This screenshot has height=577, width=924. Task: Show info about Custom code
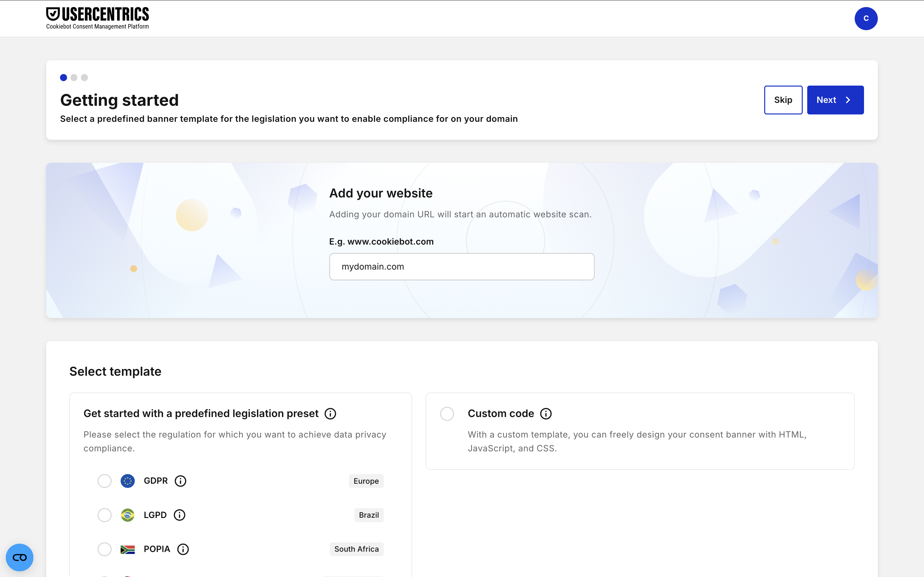546,414
